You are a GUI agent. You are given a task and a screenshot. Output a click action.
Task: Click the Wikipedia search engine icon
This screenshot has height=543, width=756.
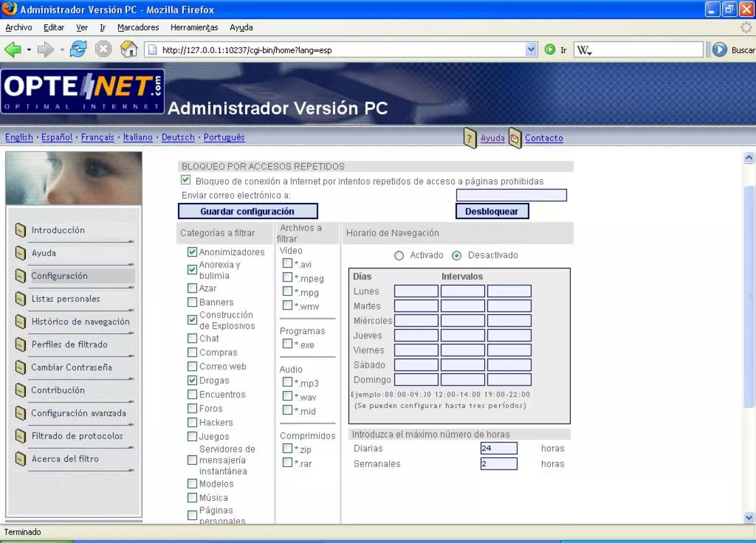pos(584,50)
